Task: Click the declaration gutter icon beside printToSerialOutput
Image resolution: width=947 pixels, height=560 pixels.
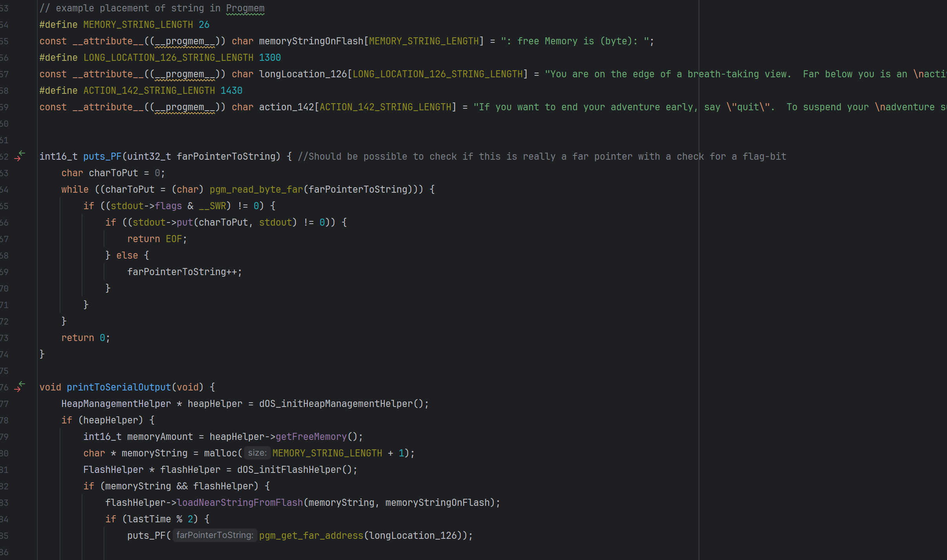Action: [x=19, y=387]
